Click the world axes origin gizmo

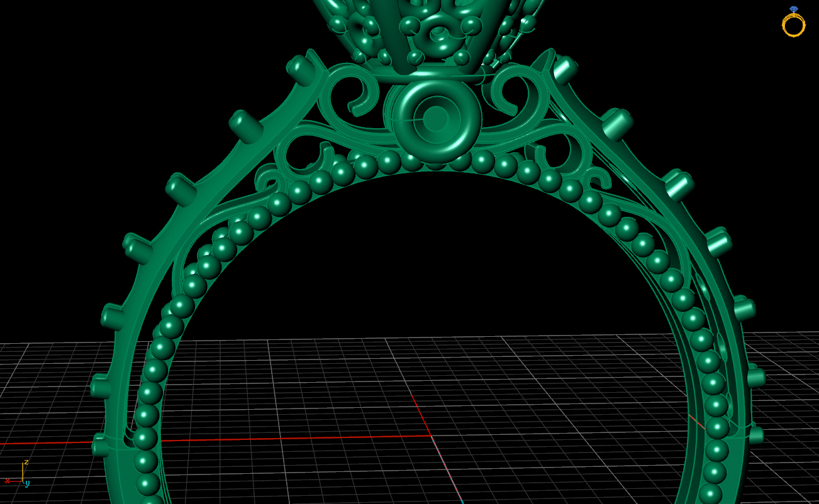23,481
